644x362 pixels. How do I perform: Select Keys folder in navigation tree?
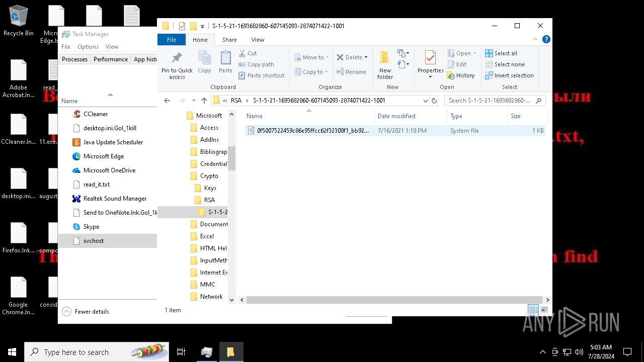click(210, 188)
